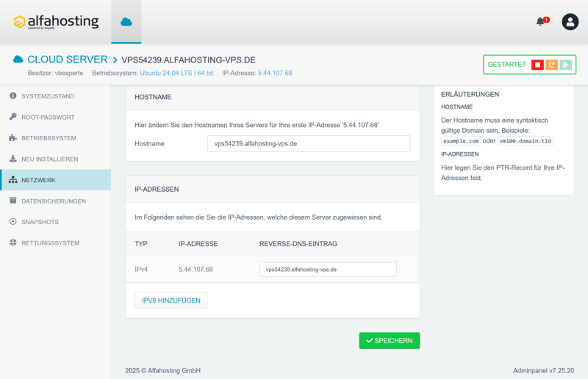588x379 pixels.
Task: Open Rettungssystem in sidebar
Action: [56, 243]
